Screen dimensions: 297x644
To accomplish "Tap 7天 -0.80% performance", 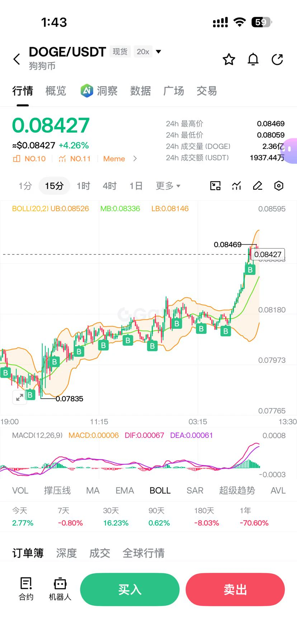I will 70,517.
